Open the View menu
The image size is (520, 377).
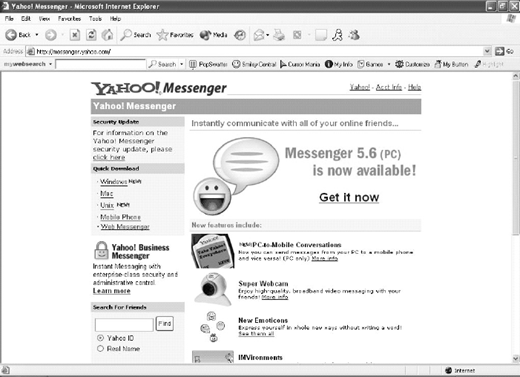coord(44,19)
